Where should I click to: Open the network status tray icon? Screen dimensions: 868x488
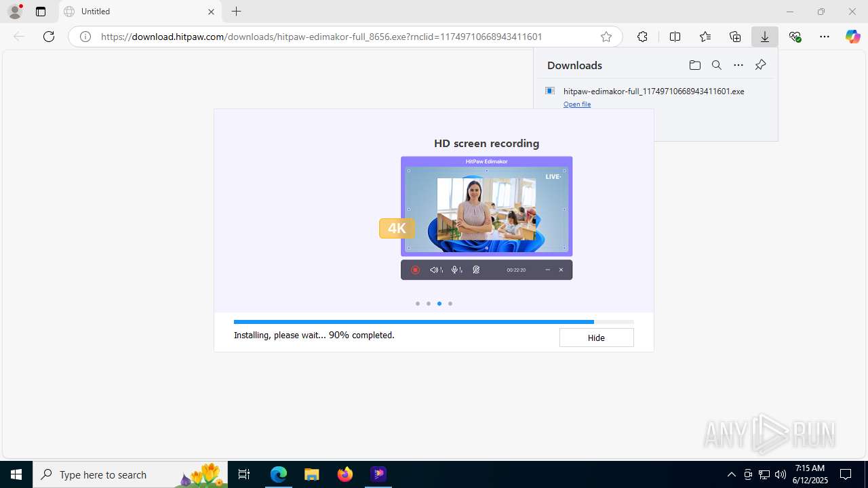coord(764,474)
